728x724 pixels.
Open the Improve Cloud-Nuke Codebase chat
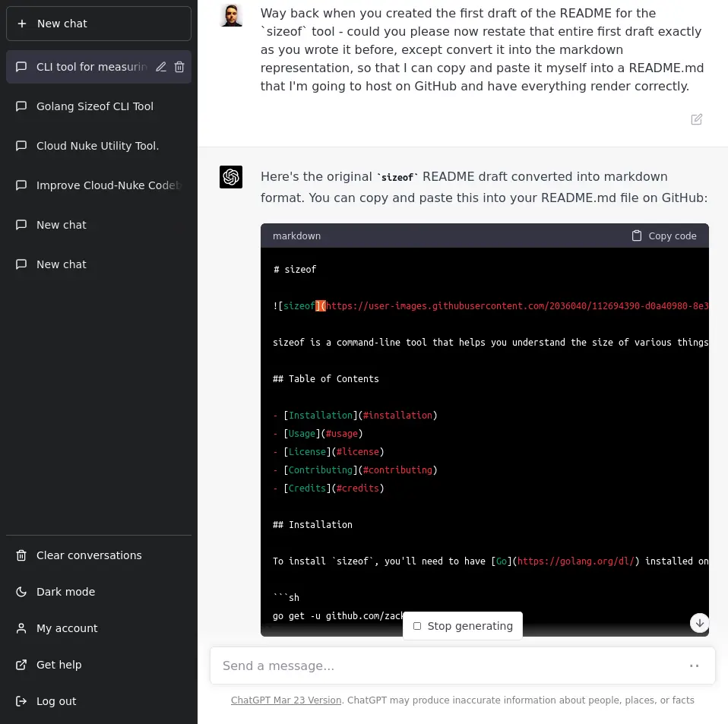(x=109, y=185)
